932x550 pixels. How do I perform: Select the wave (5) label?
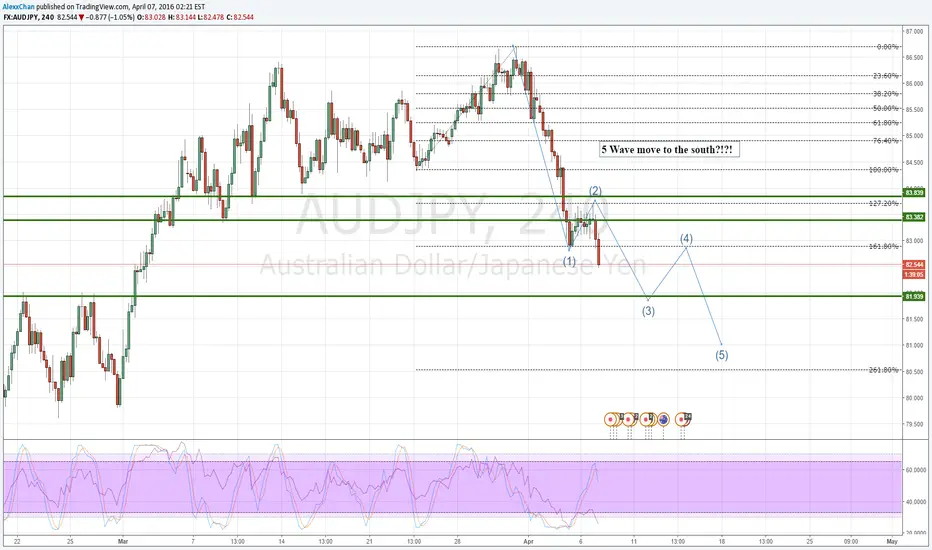coord(722,355)
